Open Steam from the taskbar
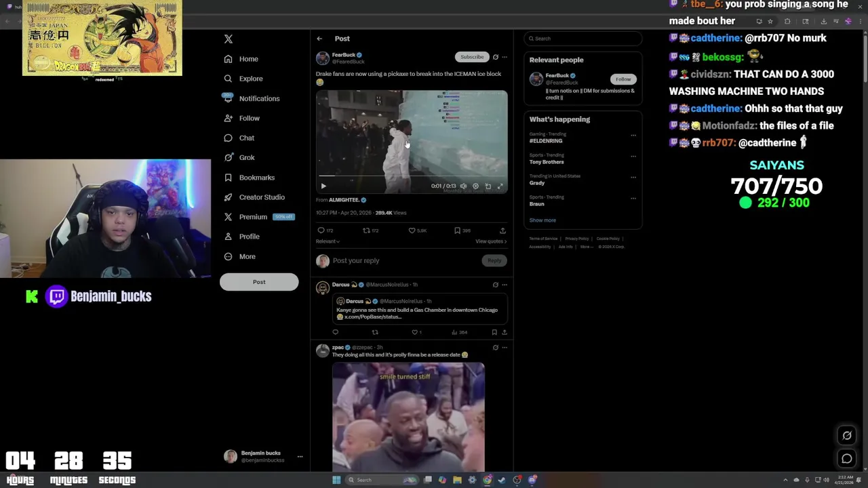 click(x=502, y=480)
